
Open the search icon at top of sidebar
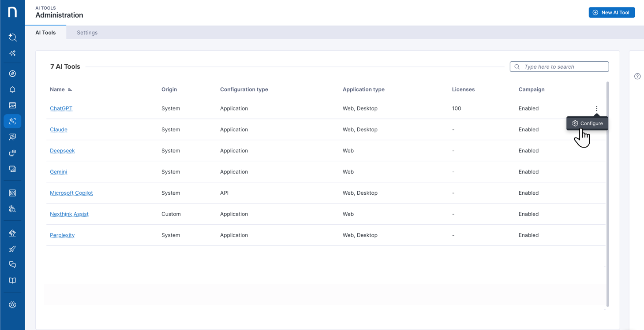12,37
